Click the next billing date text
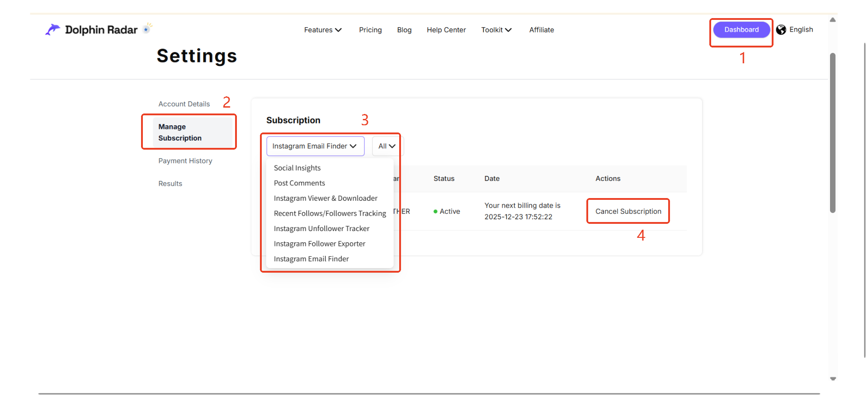Screen dimensions: 868x397 [523, 211]
